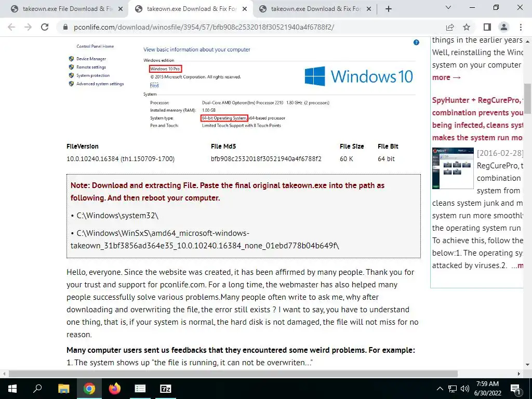This screenshot has width=532, height=399.
Task: Reload the current page
Action: tap(45, 27)
